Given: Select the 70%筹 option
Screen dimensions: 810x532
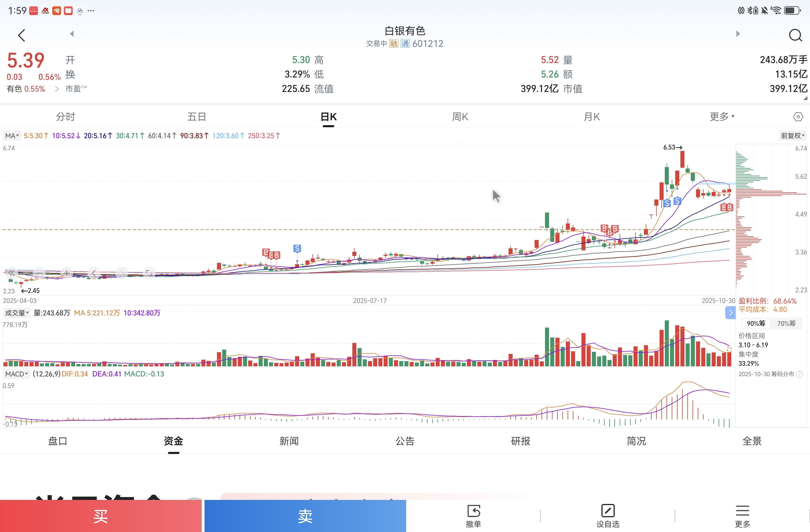Looking at the screenshot, I should (x=786, y=323).
